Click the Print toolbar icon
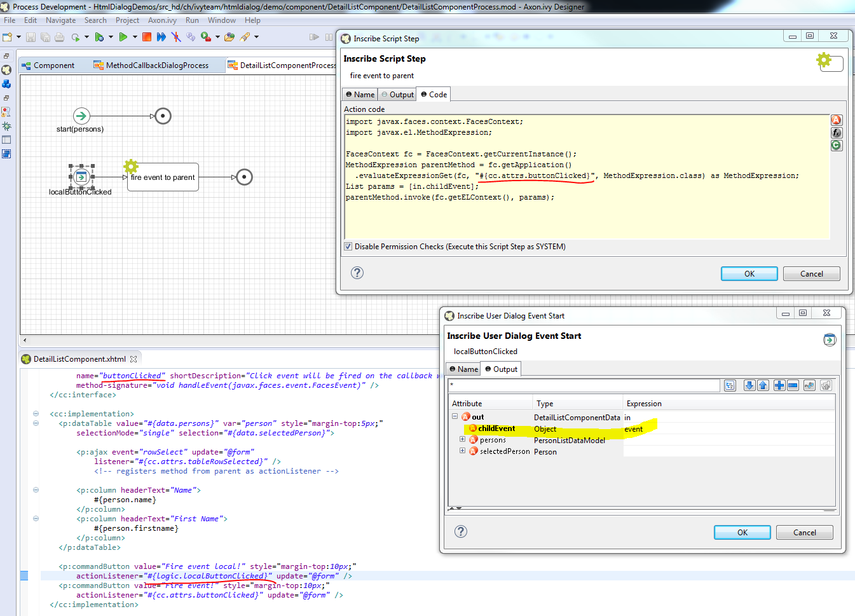This screenshot has height=616, width=855. (59, 38)
